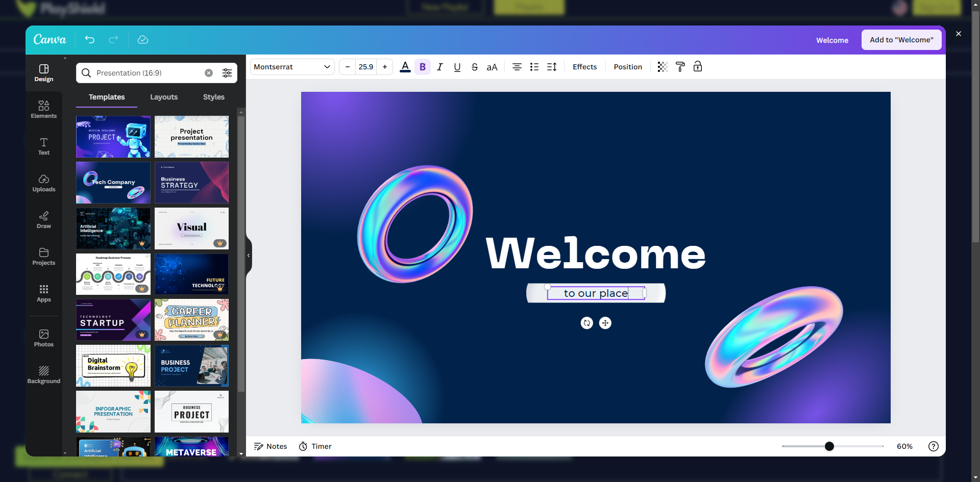Click the move handle below the text
This screenshot has height=482, width=980.
[605, 323]
